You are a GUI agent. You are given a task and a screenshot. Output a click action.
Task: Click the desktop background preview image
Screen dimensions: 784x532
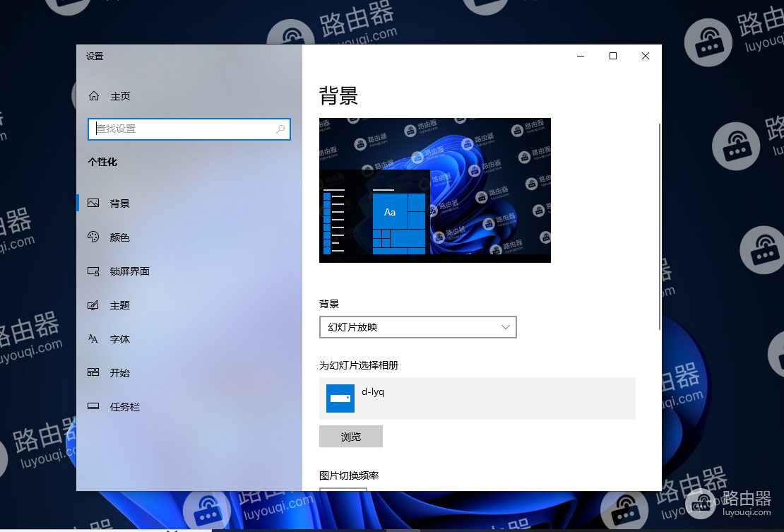[435, 190]
